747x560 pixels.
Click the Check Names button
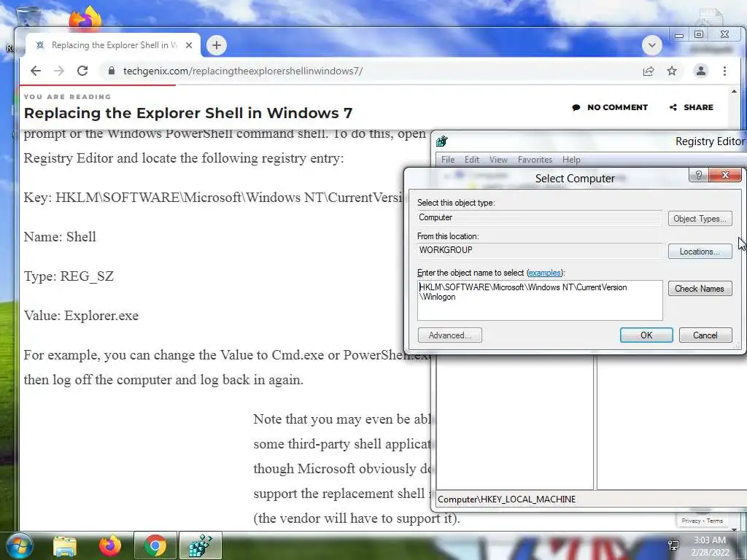click(700, 289)
